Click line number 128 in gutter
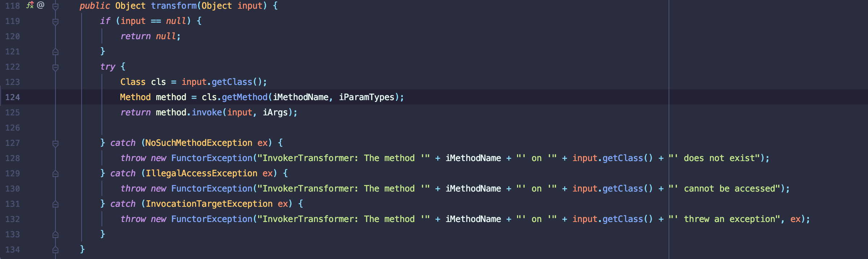Viewport: 868px width, 259px height. click(x=13, y=158)
